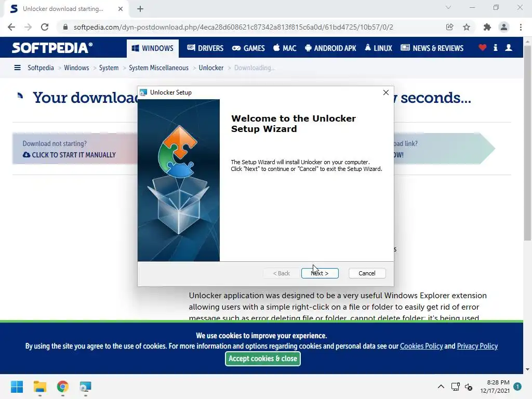
Task: Click to start the download manually
Action: pyautogui.click(x=69, y=155)
